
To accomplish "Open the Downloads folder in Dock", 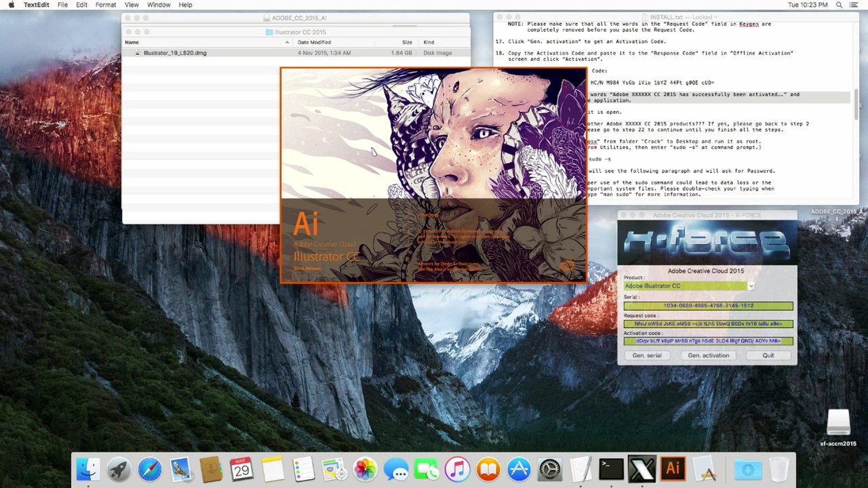I will (x=747, y=469).
